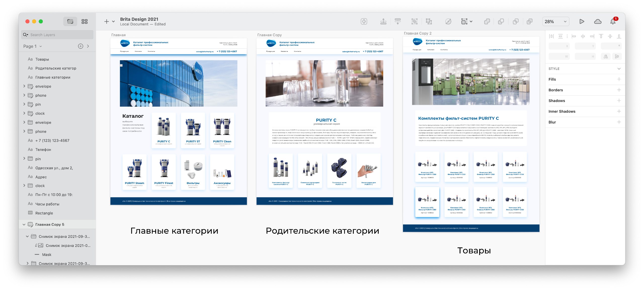
Task: Select the Одесская ул., дом 2, layer
Action: point(57,168)
